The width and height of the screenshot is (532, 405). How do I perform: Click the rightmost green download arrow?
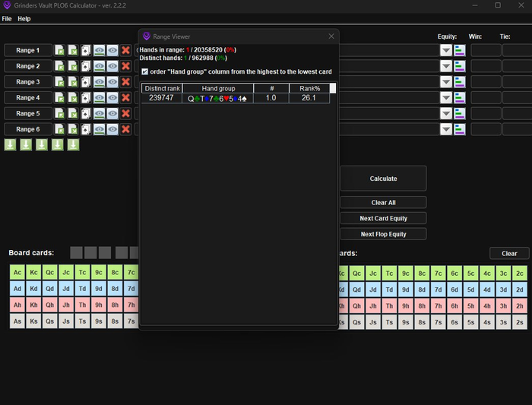pyautogui.click(x=73, y=145)
